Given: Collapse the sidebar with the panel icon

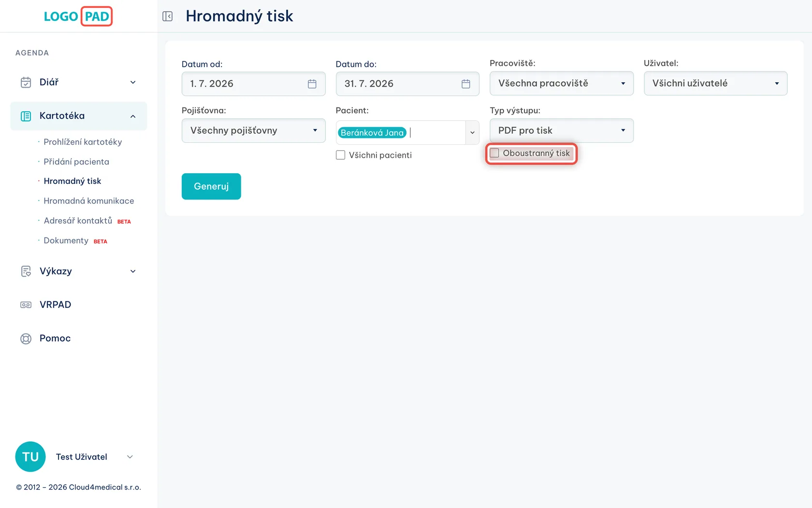Looking at the screenshot, I should [x=168, y=16].
